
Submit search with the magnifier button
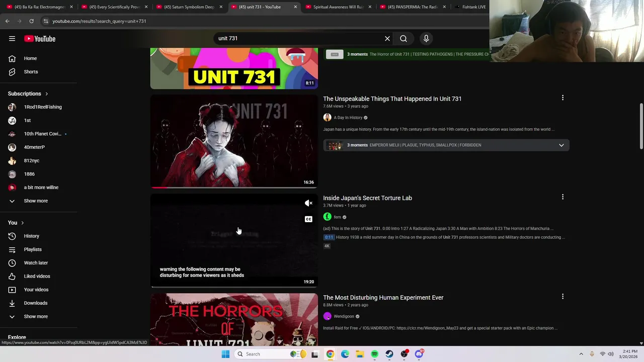(x=404, y=39)
